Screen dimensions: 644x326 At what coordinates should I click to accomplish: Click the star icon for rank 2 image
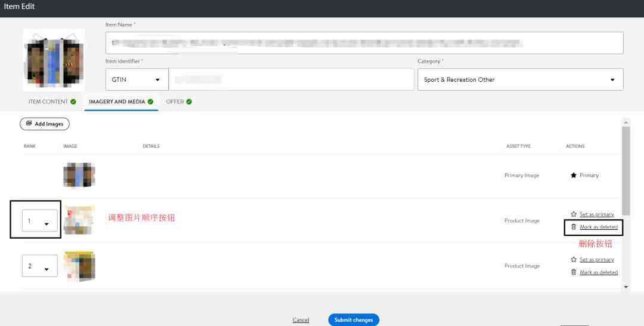tap(574, 259)
